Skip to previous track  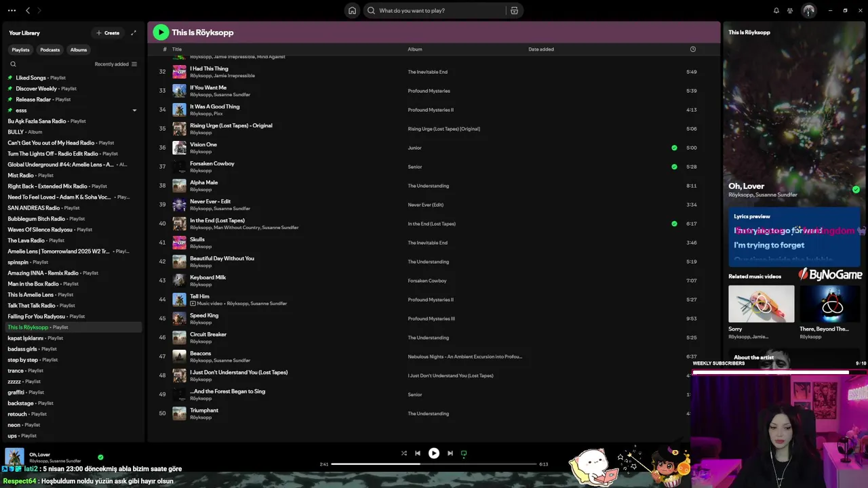(418, 453)
